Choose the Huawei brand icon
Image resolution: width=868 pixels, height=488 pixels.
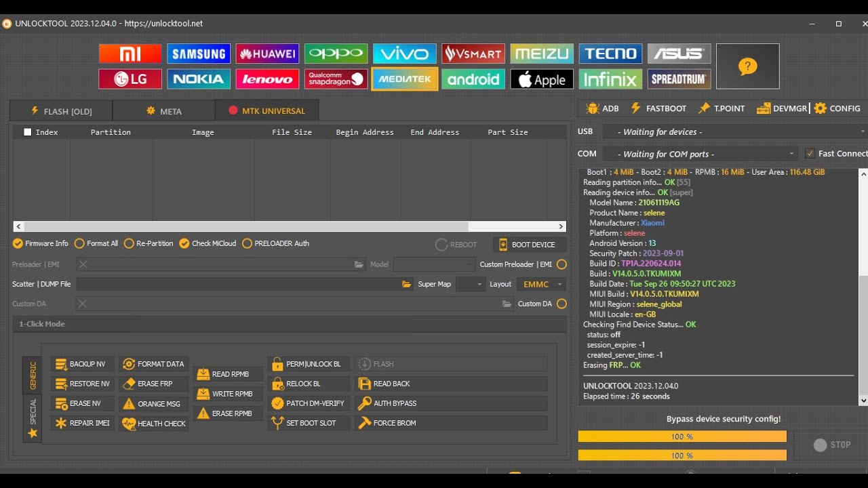[x=267, y=54]
